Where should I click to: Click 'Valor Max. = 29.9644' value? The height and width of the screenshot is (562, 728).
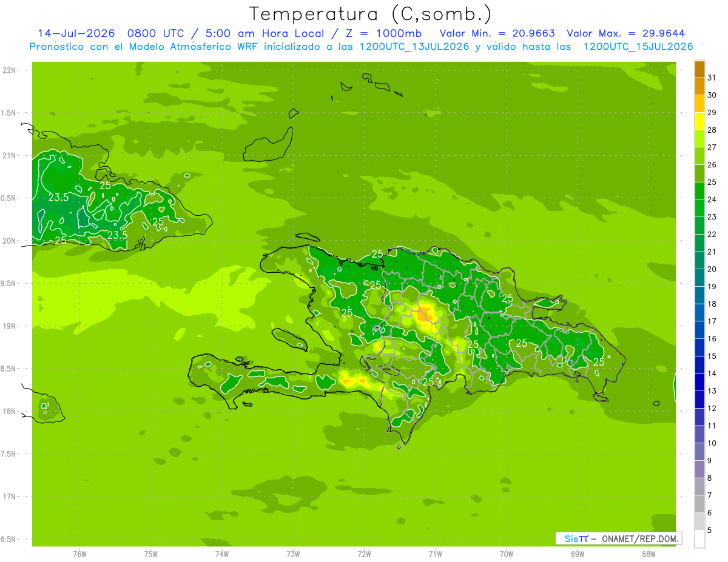[x=625, y=33]
